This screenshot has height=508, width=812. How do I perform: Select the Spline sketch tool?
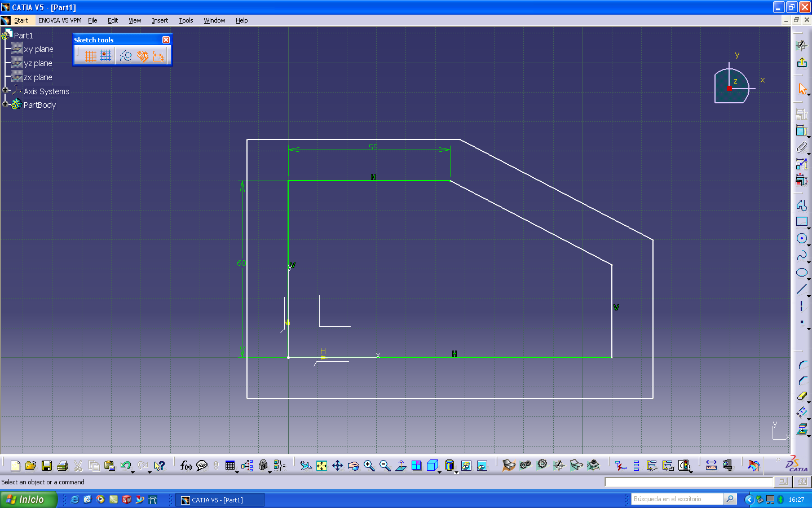point(802,256)
